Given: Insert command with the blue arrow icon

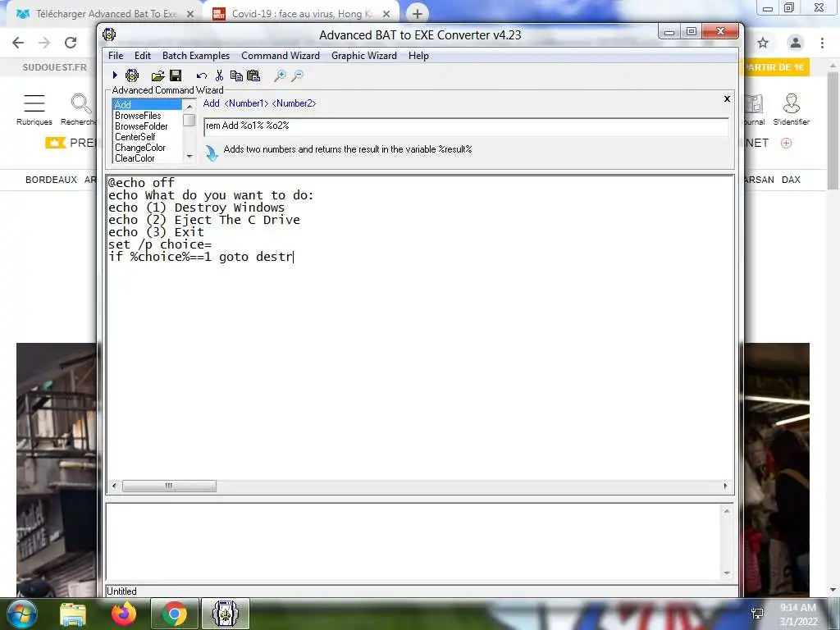Looking at the screenshot, I should (x=212, y=153).
